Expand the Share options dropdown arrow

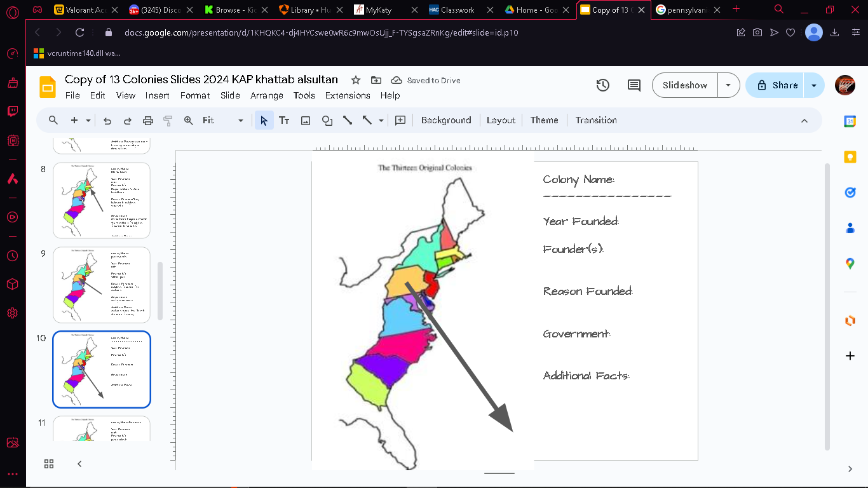[x=814, y=85]
